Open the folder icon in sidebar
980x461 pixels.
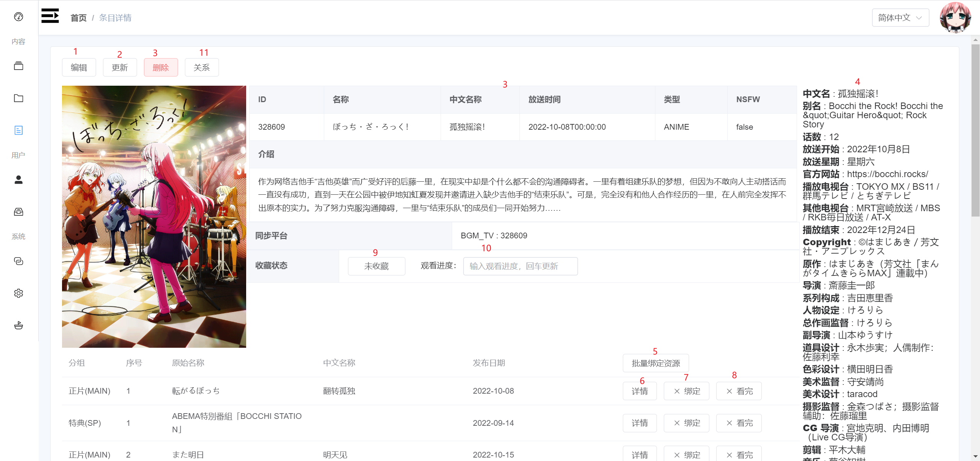pos(18,98)
